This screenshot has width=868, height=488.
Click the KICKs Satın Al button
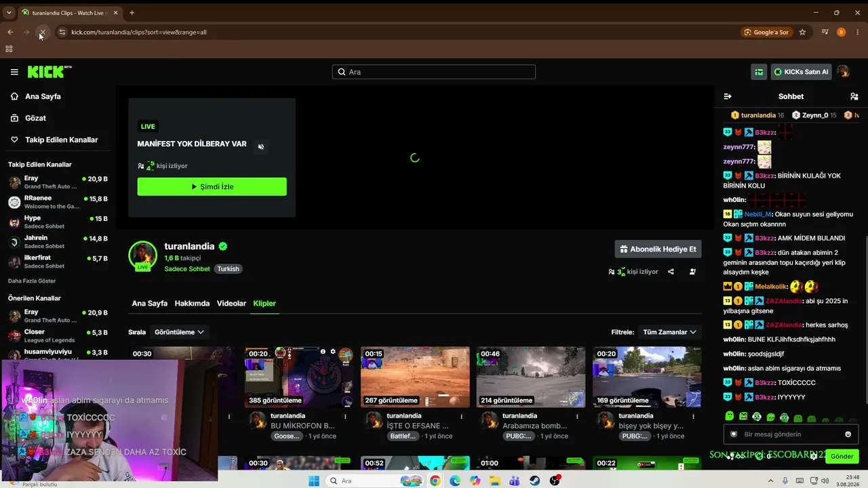(x=801, y=72)
